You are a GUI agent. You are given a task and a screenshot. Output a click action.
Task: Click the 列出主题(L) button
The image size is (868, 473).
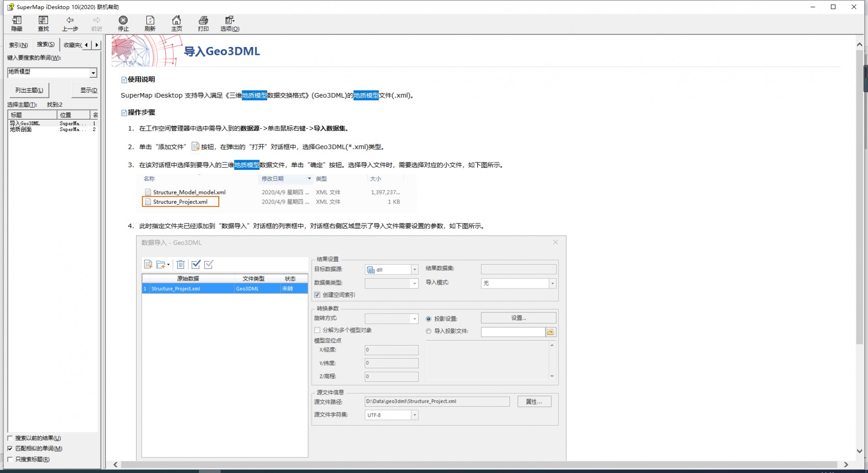tap(29, 90)
